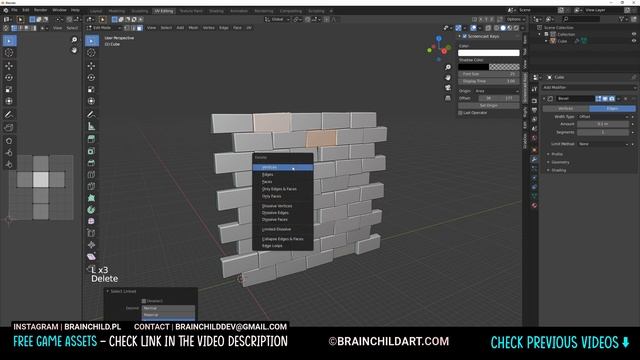Select the UV editor Move tool
This screenshot has width=640, height=360.
click(9, 65)
